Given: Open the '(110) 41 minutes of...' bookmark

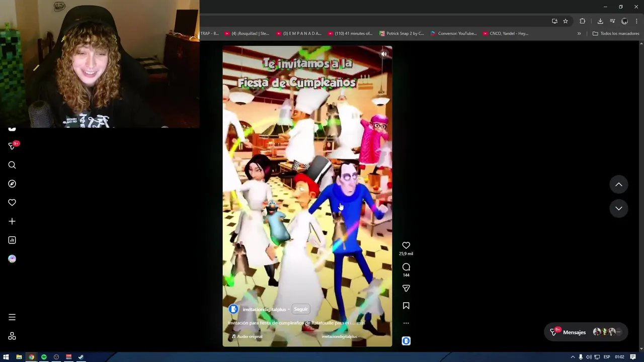Looking at the screenshot, I should click(x=350, y=34).
